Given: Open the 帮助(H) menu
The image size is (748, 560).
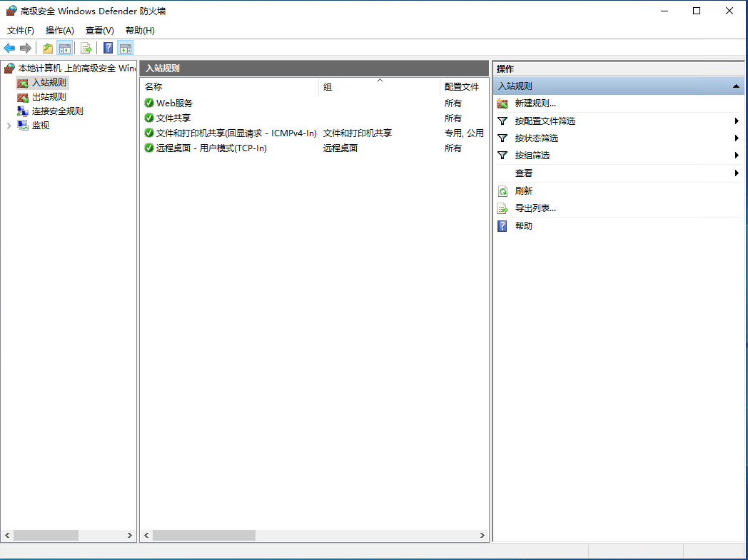Looking at the screenshot, I should pyautogui.click(x=140, y=31).
